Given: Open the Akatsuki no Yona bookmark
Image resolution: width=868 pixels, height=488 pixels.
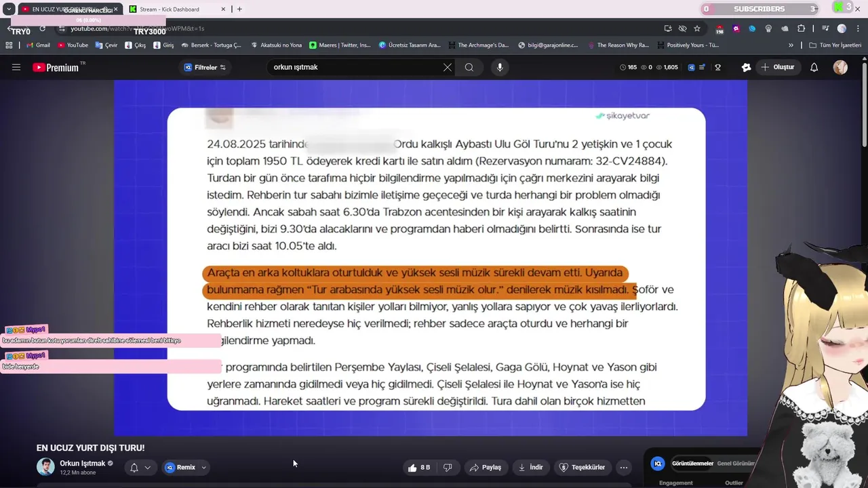Looking at the screenshot, I should click(x=276, y=45).
